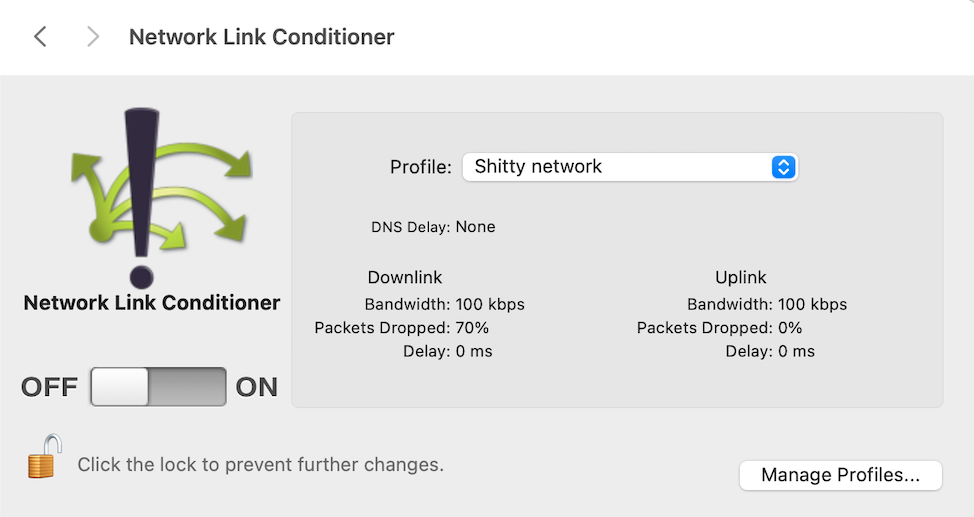Screen dimensions: 974x517
Task: Click the OFF label beside the switch
Action: (x=49, y=387)
